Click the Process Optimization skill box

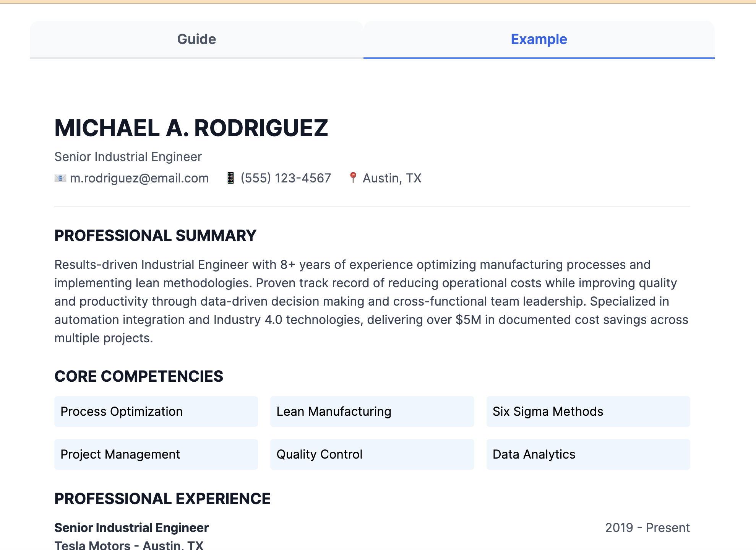(156, 412)
